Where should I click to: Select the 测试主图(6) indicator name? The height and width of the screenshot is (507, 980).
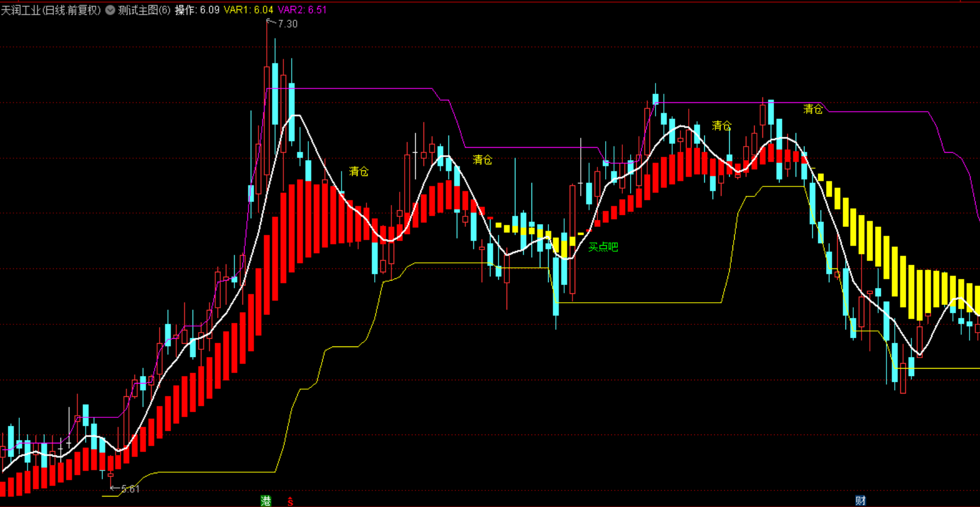(x=145, y=10)
